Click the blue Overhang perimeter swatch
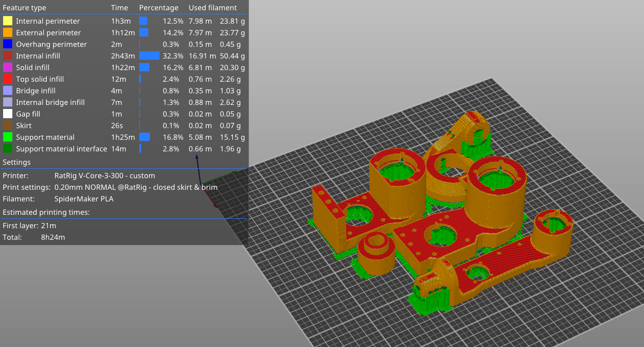This screenshot has height=347, width=644. click(x=8, y=44)
